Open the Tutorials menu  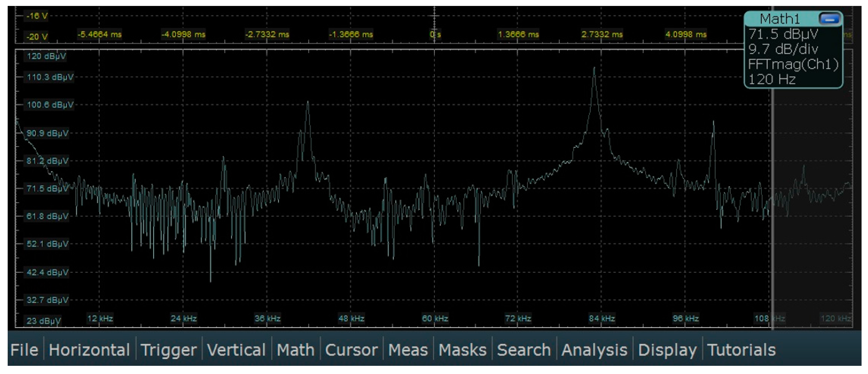click(x=741, y=349)
